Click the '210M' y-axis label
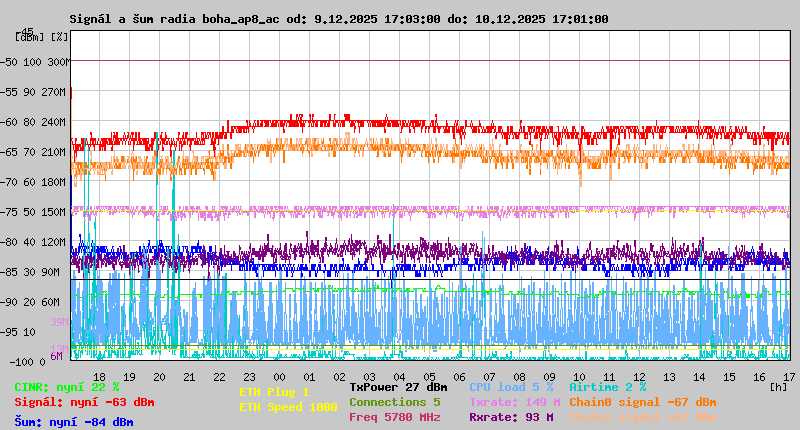Screen dimensions: 800x430 pos(56,152)
